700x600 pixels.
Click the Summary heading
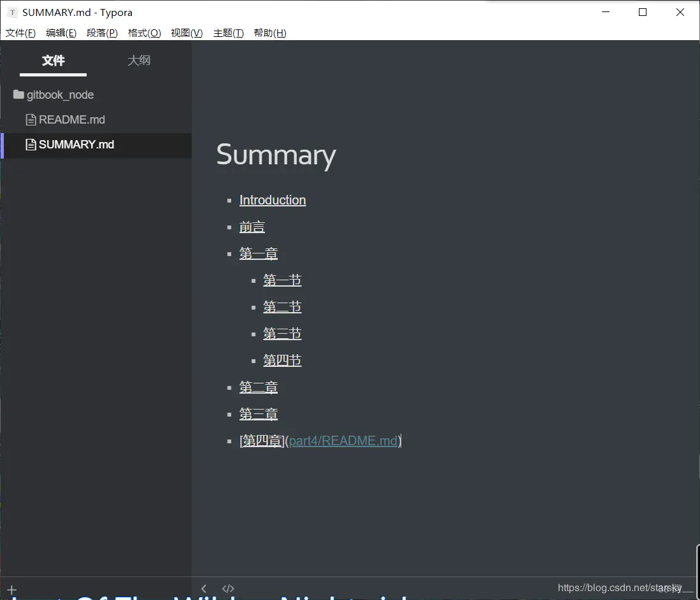click(276, 155)
